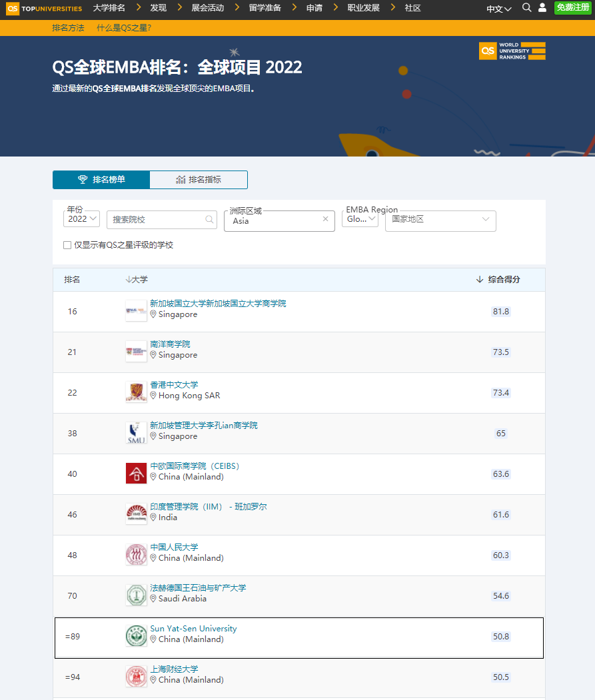Expand the 国家地区 country dropdown

coord(440,219)
